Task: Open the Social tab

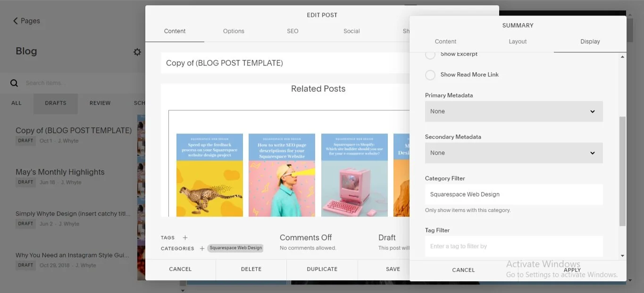Action: point(351,31)
